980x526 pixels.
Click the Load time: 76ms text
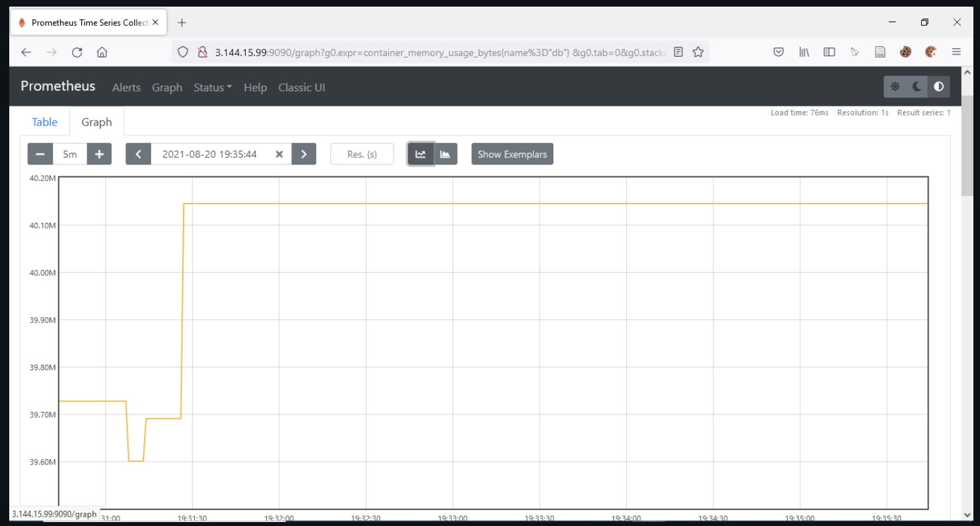pyautogui.click(x=800, y=113)
